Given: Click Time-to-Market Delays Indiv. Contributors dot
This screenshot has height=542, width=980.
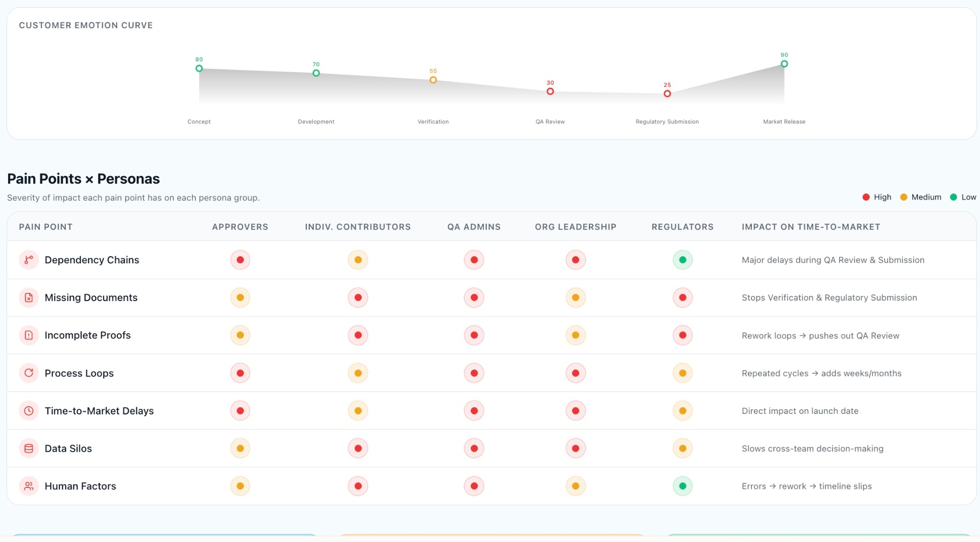Looking at the screenshot, I should click(358, 411).
